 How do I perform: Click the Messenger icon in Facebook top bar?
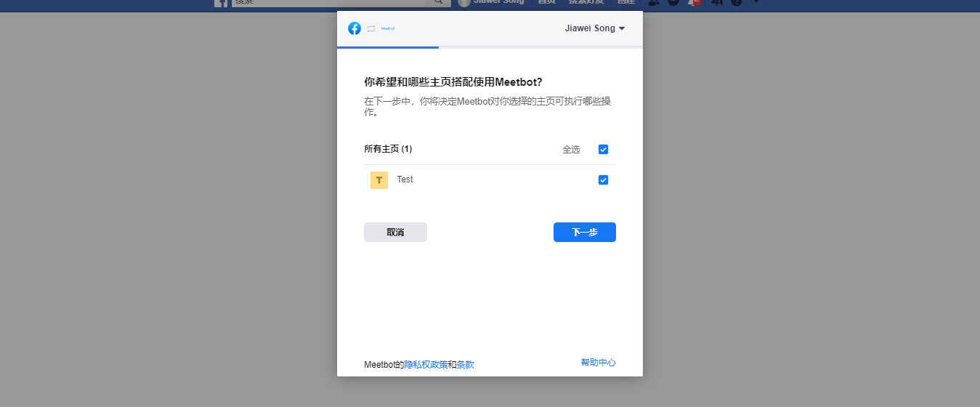click(x=673, y=2)
